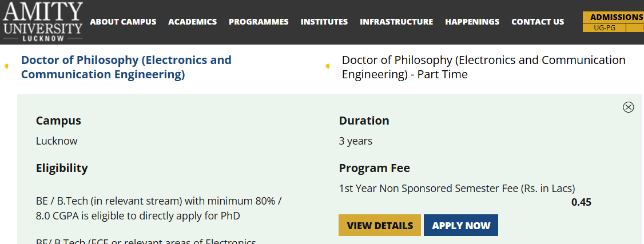The image size is (644, 244).
Task: Click the 0.45 semester fee value
Action: [x=581, y=202]
